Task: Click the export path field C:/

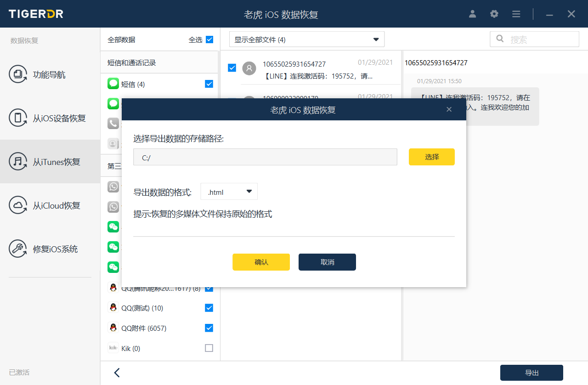Action: (x=265, y=157)
